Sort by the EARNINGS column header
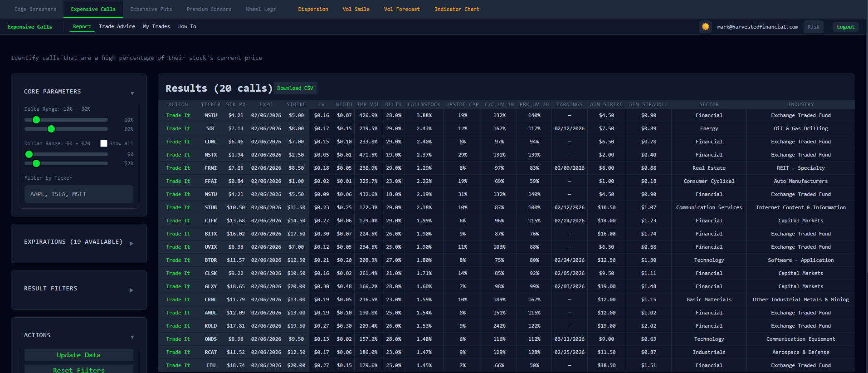The width and height of the screenshot is (868, 373). [x=569, y=104]
